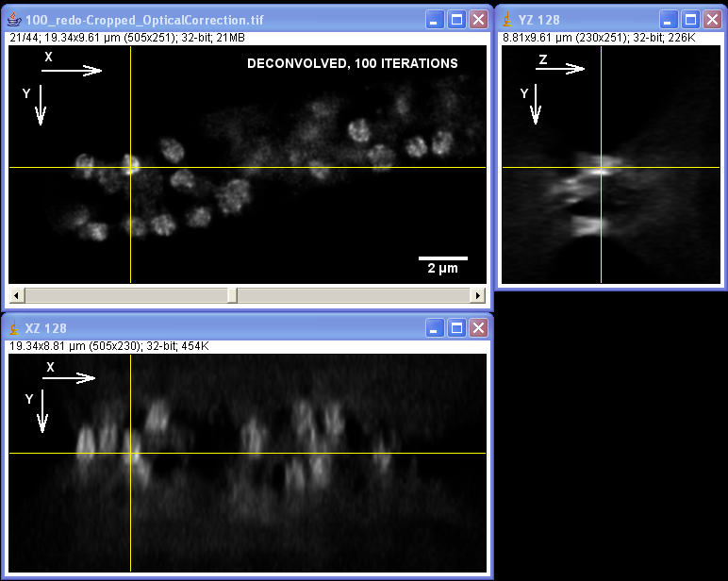Screen dimensions: 728x581
Task: Maximize the YZ 128 window
Action: tap(691, 20)
